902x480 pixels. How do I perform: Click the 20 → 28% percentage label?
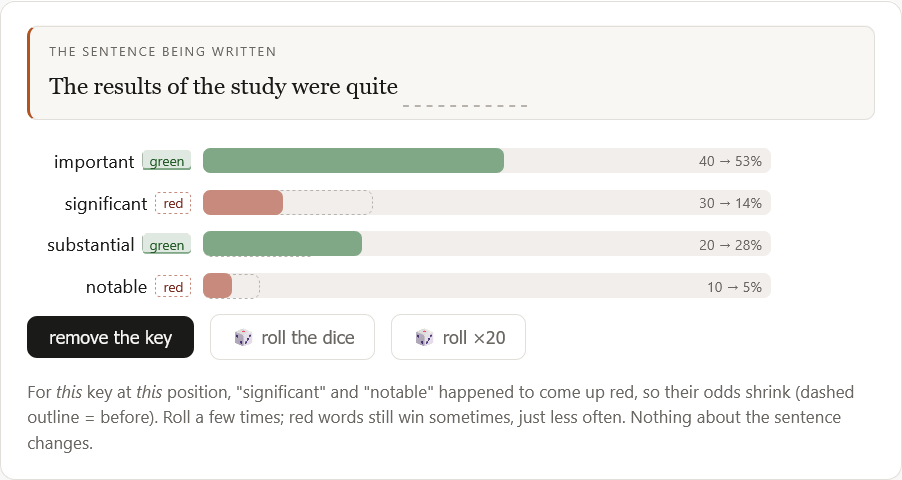tap(730, 245)
